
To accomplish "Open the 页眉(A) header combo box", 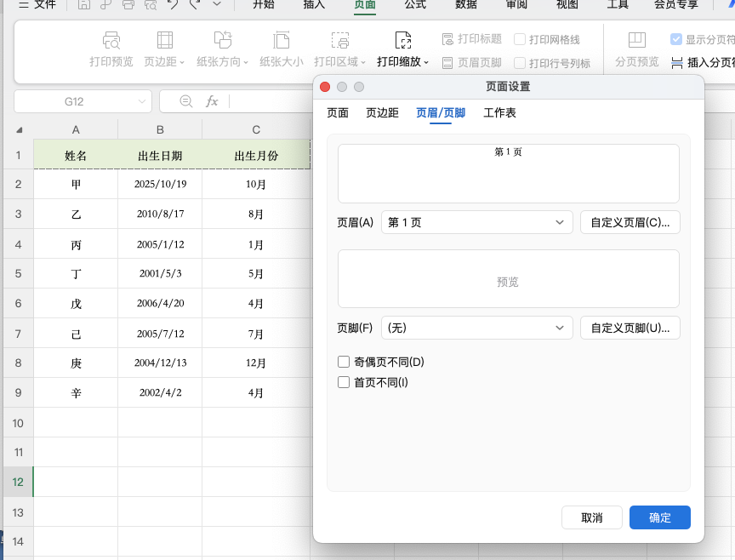I will pos(476,222).
